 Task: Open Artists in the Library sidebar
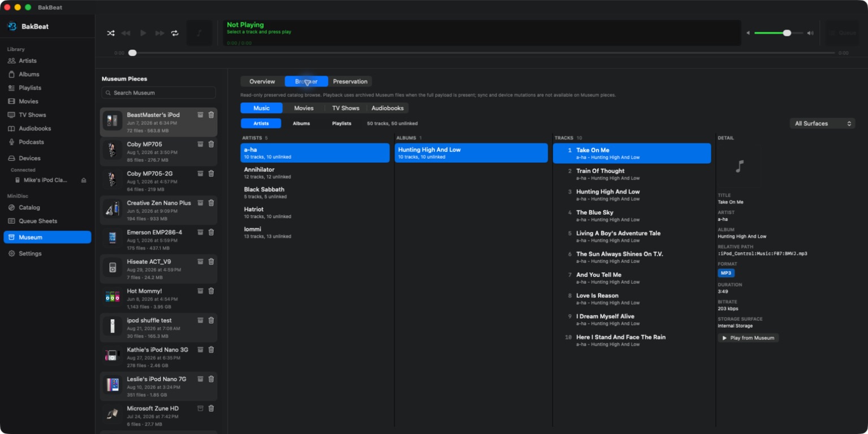[x=47, y=60]
